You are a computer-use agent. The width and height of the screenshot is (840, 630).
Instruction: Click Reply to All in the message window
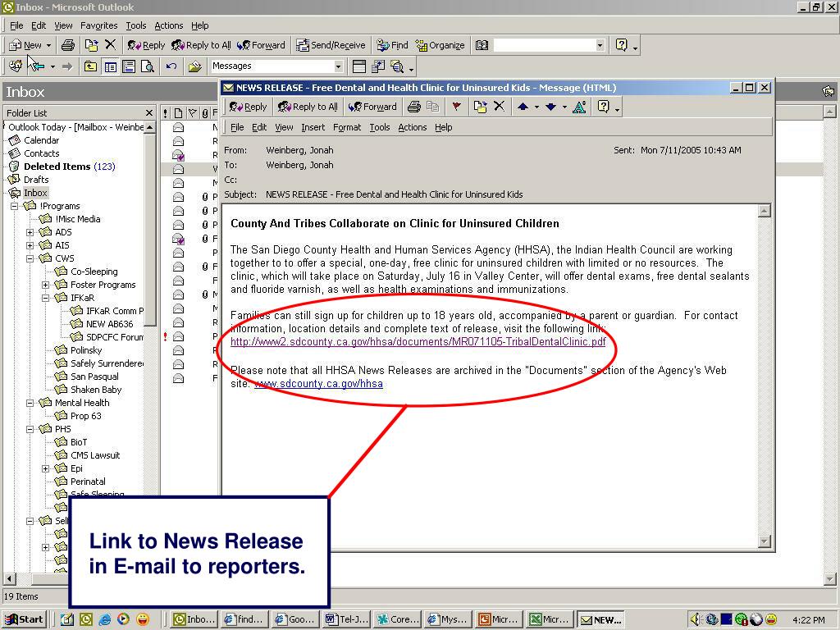coord(308,107)
